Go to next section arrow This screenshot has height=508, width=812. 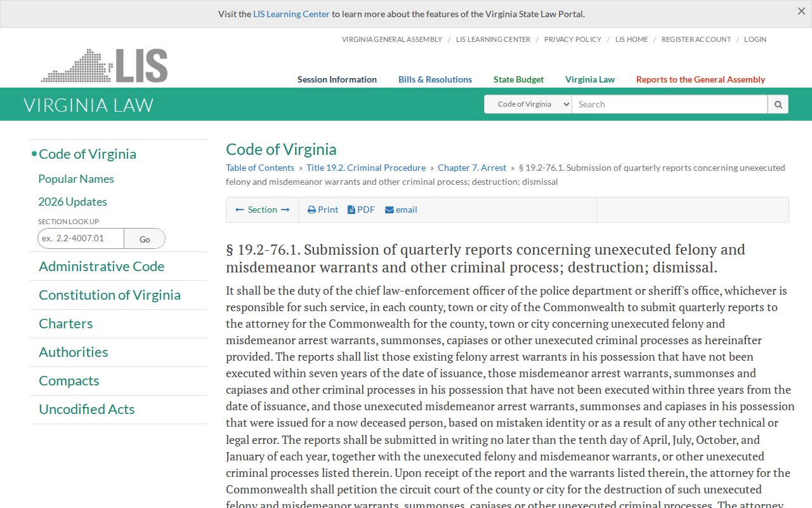tap(285, 210)
